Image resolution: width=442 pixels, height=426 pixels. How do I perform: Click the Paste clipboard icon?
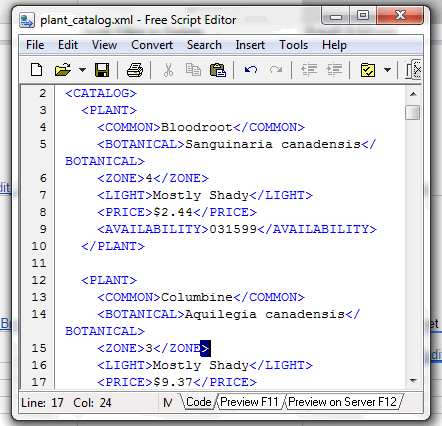[x=218, y=70]
